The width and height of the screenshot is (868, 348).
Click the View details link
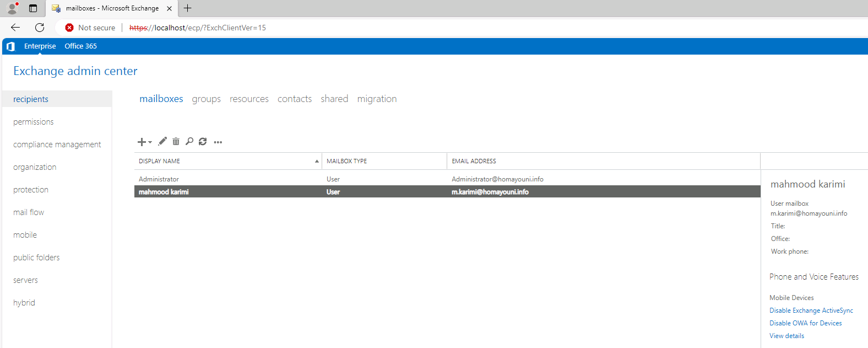(786, 336)
